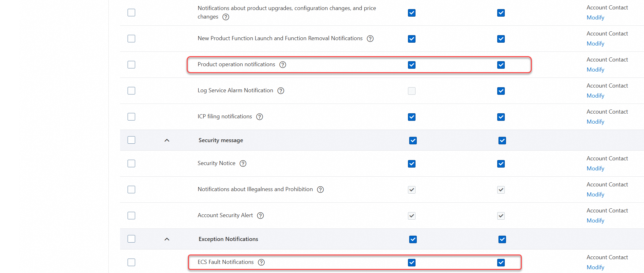Click the Security Notice help icon

(243, 163)
